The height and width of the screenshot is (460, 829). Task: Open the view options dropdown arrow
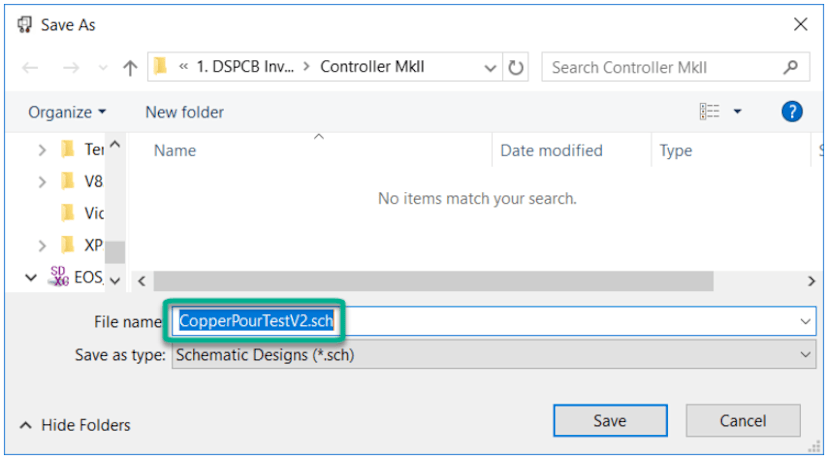pyautogui.click(x=738, y=112)
